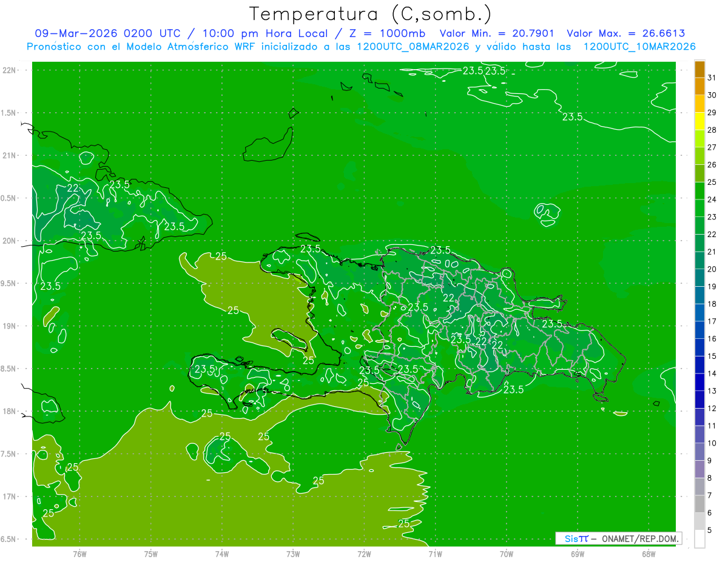Click the longitude label "69W"
The image size is (728, 562).
[x=578, y=554]
